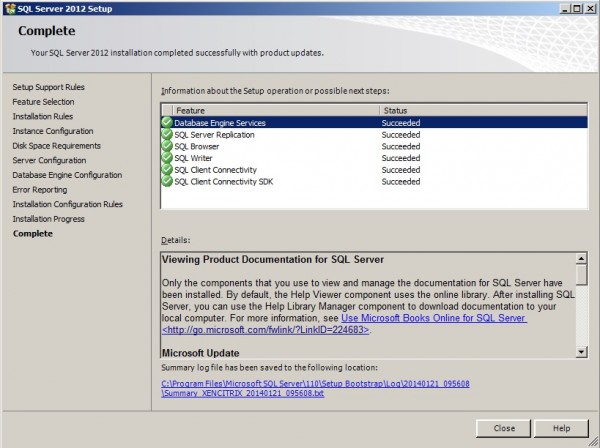Viewport: 600px width, 448px height.
Task: Select the Database Engine Services row
Action: coord(374,122)
